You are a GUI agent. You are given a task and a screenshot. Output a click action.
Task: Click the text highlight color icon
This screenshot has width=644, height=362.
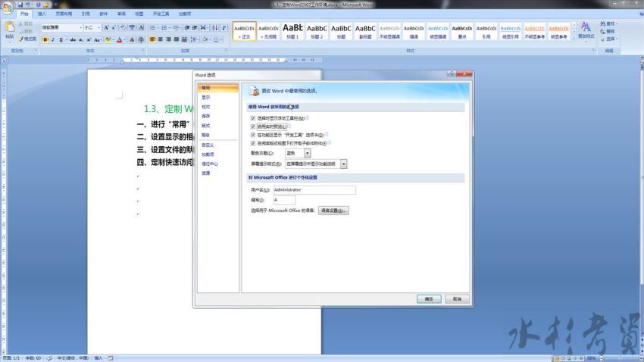click(108, 40)
